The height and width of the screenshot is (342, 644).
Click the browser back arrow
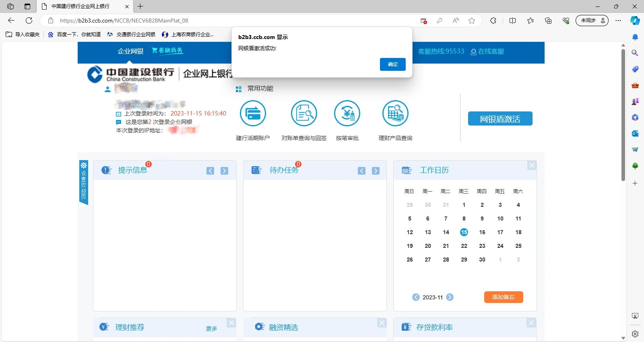coord(11,21)
